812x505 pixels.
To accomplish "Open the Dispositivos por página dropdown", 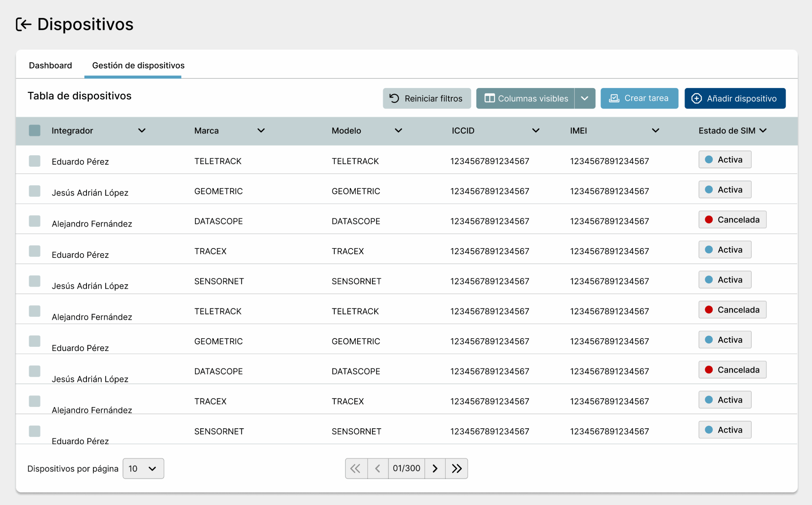I will (x=143, y=468).
